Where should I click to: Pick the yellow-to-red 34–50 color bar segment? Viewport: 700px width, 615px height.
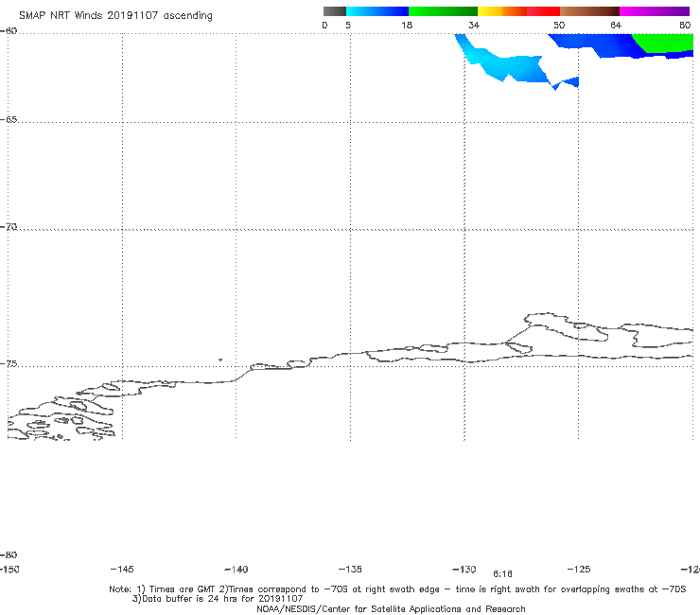point(518,11)
